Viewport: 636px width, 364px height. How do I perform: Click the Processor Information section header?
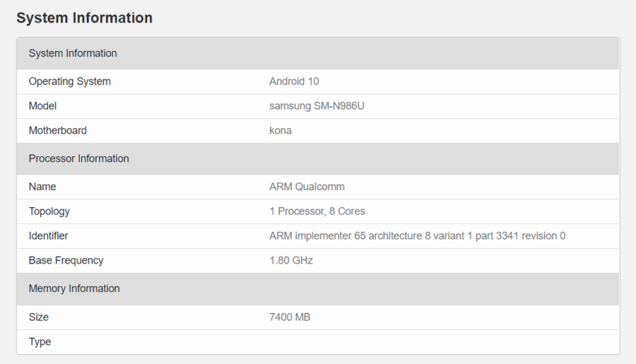(78, 159)
